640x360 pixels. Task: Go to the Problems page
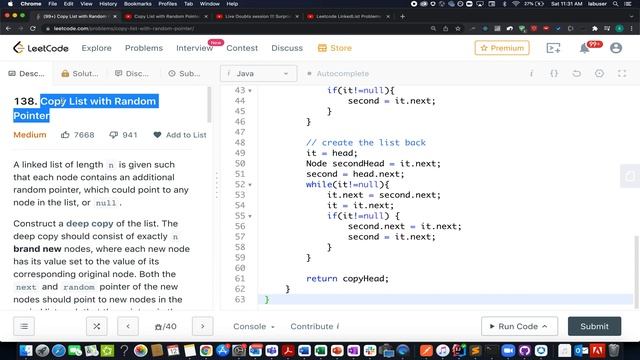pos(144,48)
